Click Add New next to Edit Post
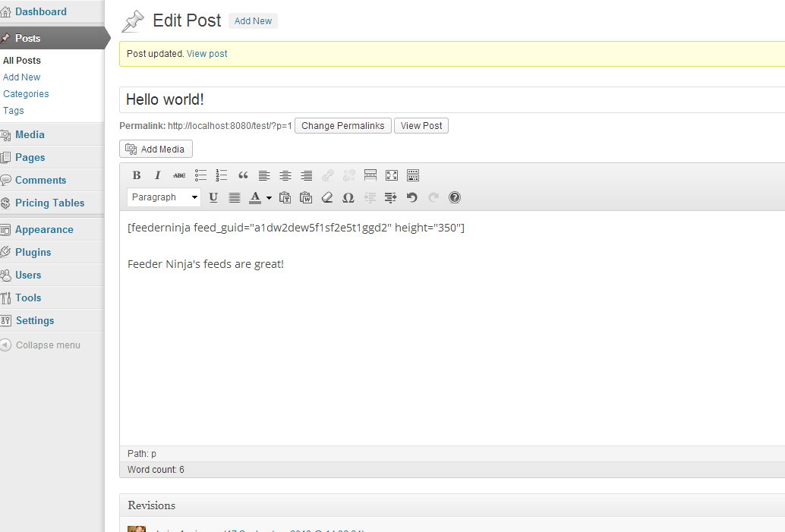This screenshot has width=785, height=532. 253,21
